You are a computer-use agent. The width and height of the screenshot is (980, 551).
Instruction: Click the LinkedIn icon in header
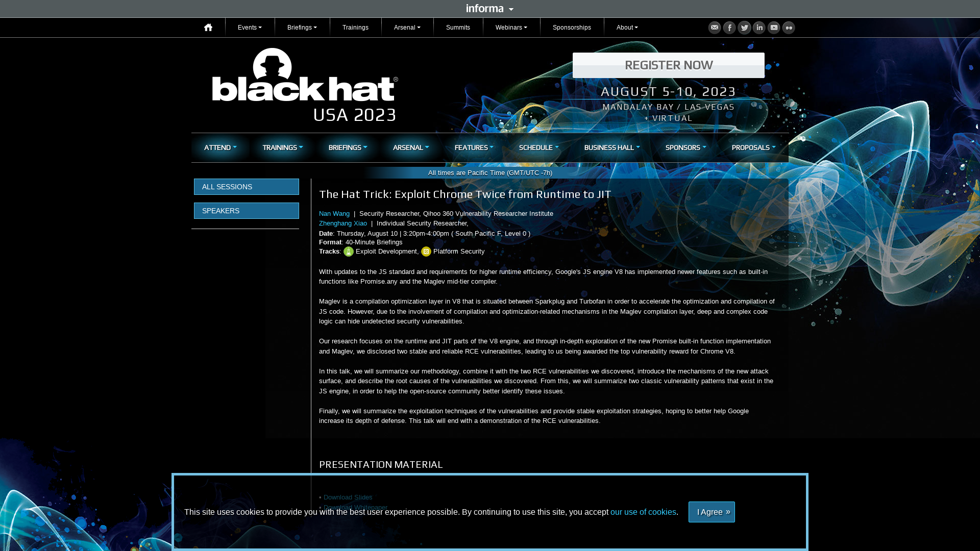point(759,28)
